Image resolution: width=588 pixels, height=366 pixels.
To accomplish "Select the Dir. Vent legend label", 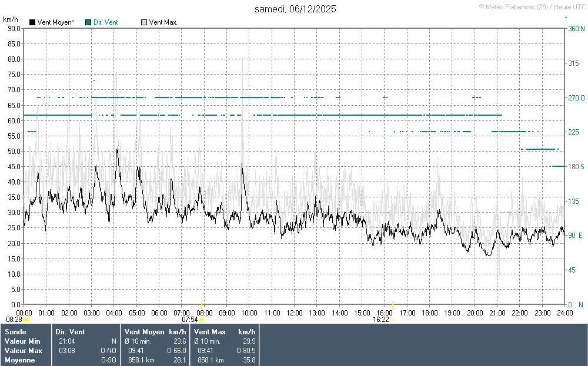I will click(x=105, y=22).
